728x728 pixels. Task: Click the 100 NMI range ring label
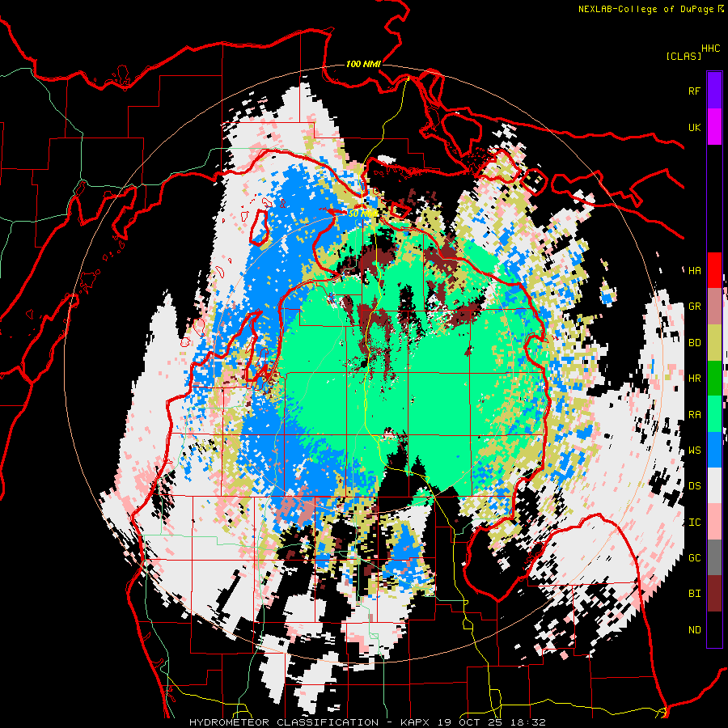coord(363,64)
